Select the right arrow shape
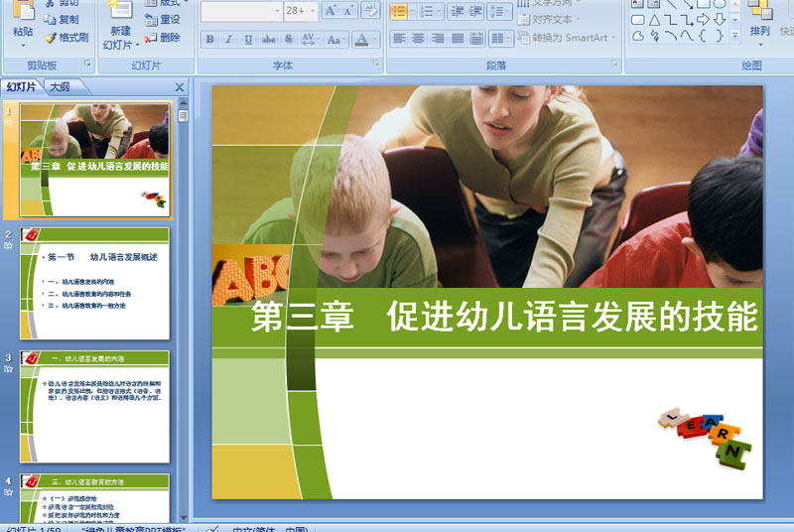 point(703,20)
